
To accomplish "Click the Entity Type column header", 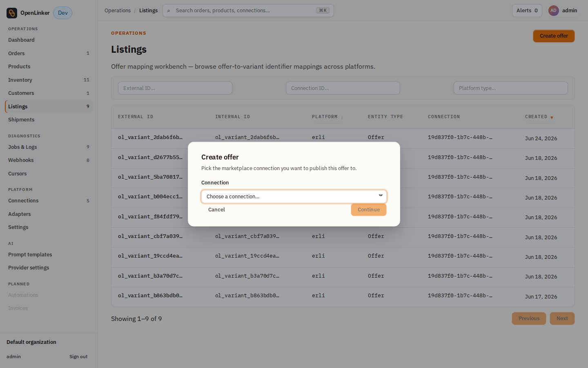I will (385, 117).
